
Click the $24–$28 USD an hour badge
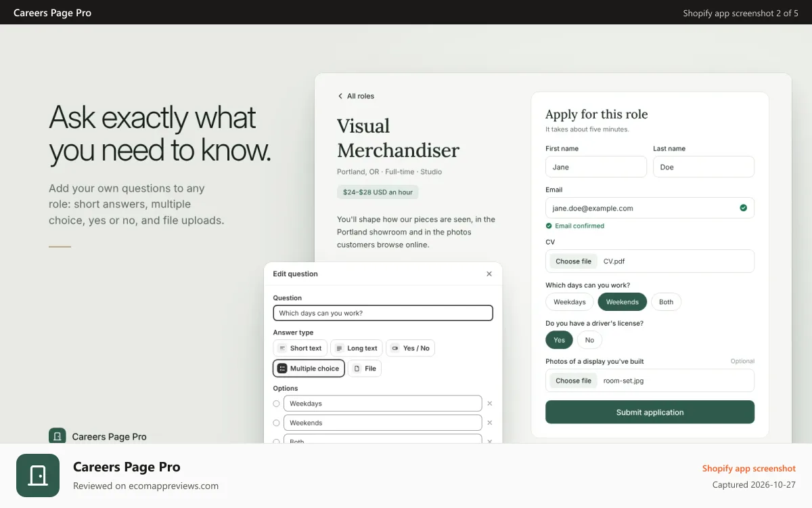(378, 192)
